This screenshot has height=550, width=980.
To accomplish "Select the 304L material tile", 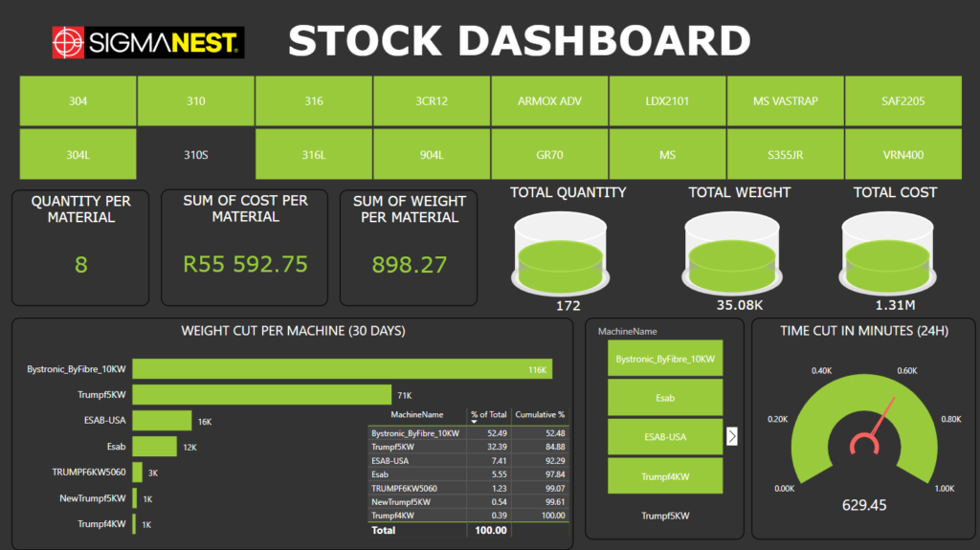I will coord(78,154).
